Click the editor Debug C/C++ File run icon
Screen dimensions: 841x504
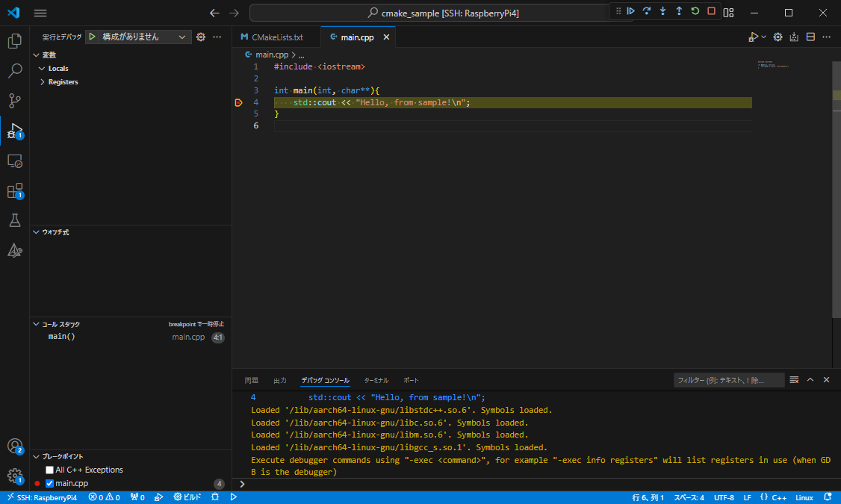coord(753,37)
